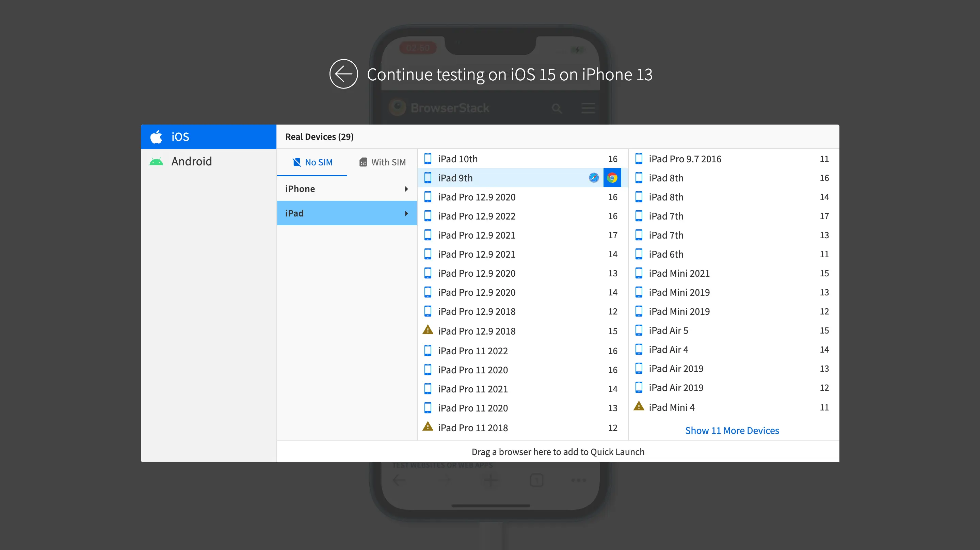The width and height of the screenshot is (980, 550).
Task: Click warning icon beside iPad Mini 4
Action: [x=639, y=407]
